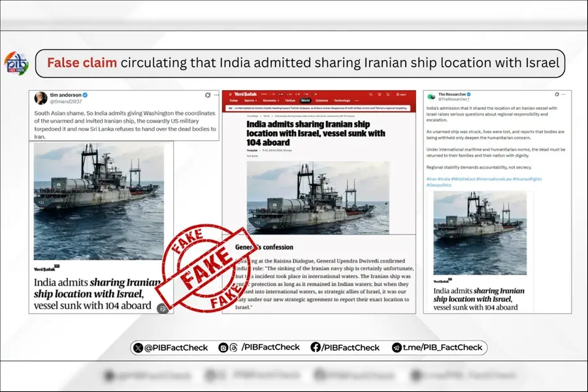Click the Yeni Şafak logo in The Researcher's card
This screenshot has height=392, width=588.
coord(442,280)
